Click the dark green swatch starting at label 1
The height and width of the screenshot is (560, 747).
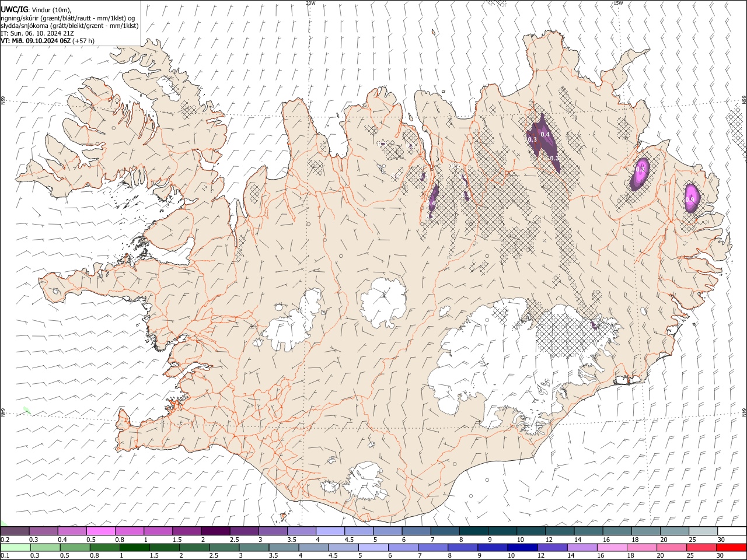134,548
